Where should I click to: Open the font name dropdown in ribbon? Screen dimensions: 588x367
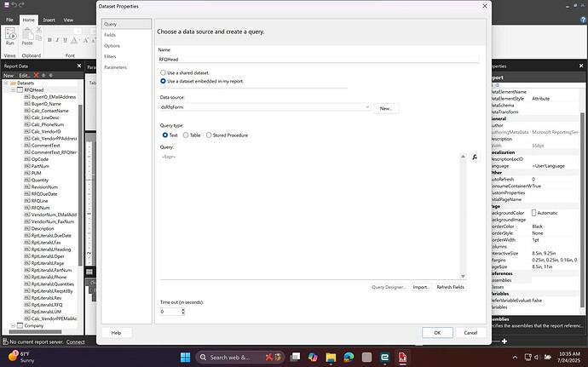point(78,31)
